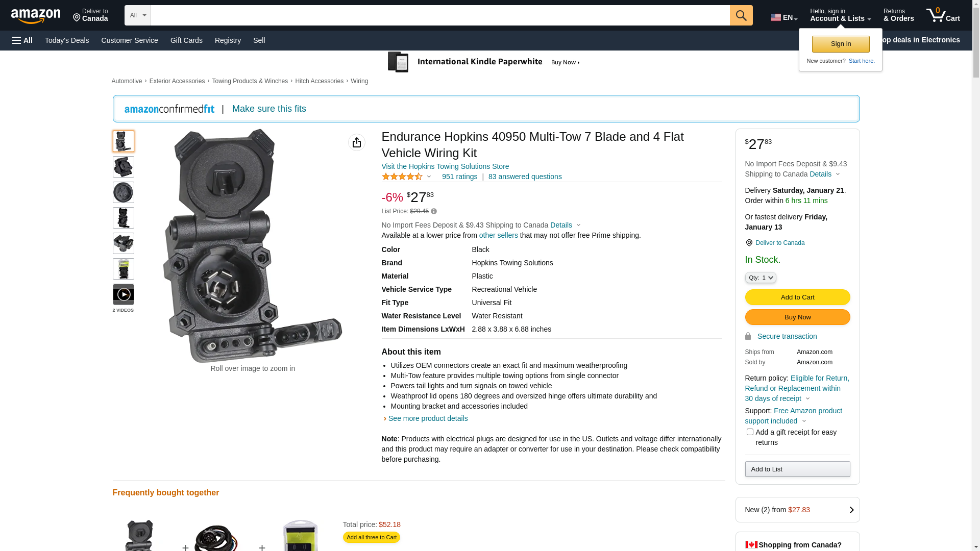This screenshot has height=551, width=980.
Task: Select Gift Cards navigation item
Action: (x=186, y=40)
